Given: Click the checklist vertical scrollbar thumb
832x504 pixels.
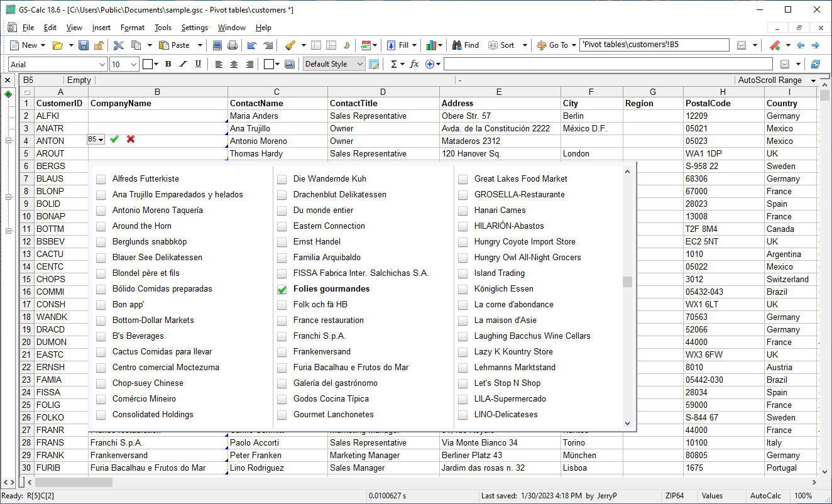Looking at the screenshot, I should [x=627, y=282].
